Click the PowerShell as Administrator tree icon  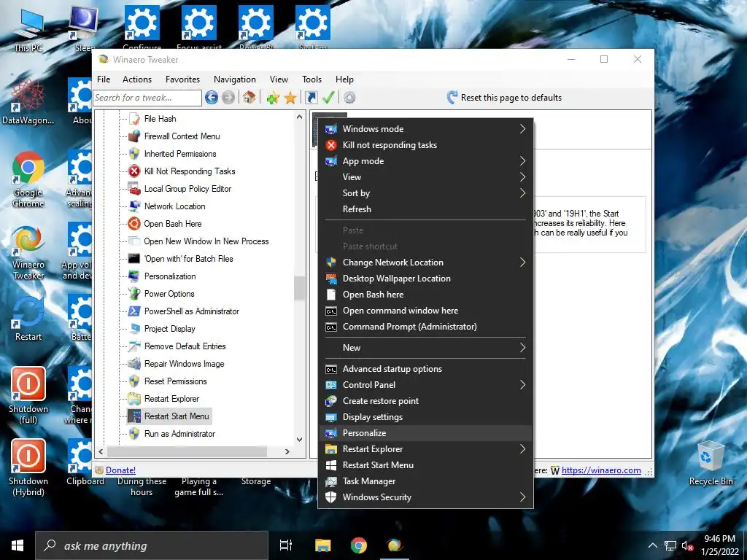tap(134, 311)
